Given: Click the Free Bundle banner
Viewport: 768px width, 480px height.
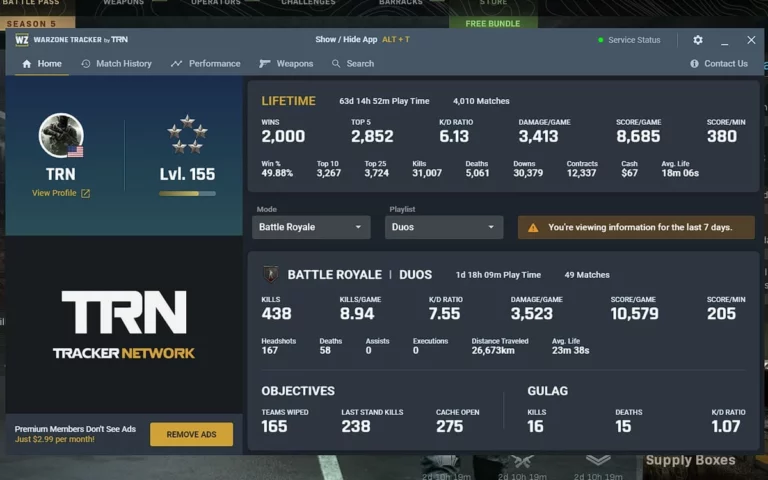Looking at the screenshot, I should [493, 22].
